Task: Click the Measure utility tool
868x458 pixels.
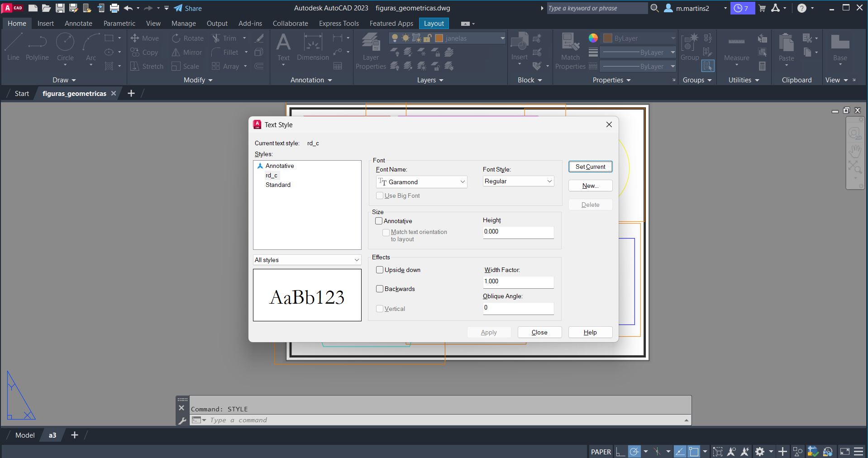Action: (x=736, y=49)
